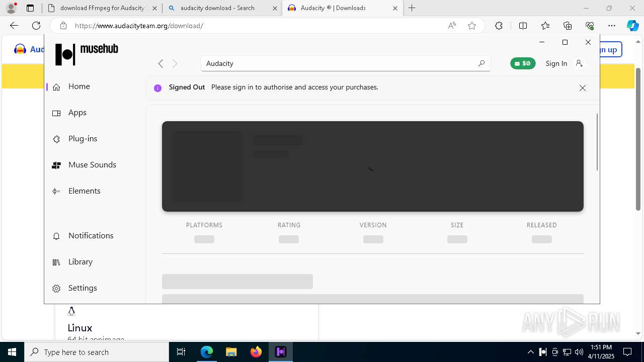Open the browser Extensions puzzle icon
Screen dimensions: 644x362
coord(499,26)
